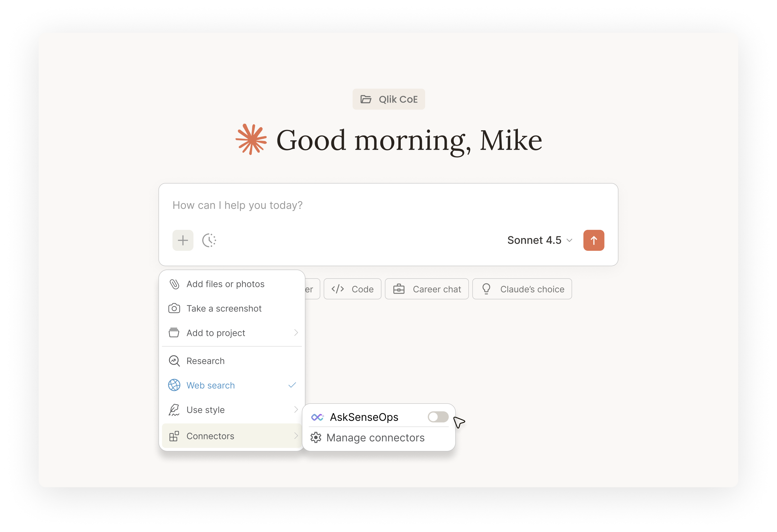Image resolution: width=777 pixels, height=532 pixels.
Task: Expand the Use style submenu arrow
Action: (x=296, y=410)
